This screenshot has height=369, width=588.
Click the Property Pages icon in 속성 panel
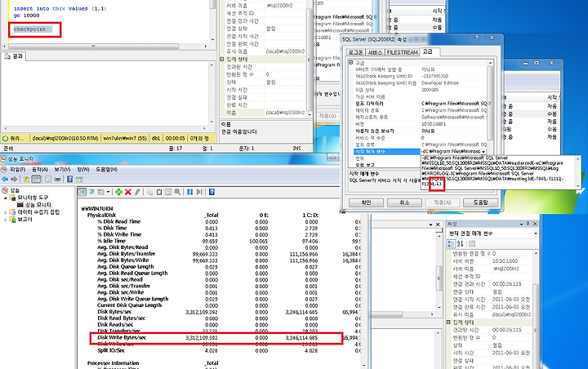click(472, 244)
